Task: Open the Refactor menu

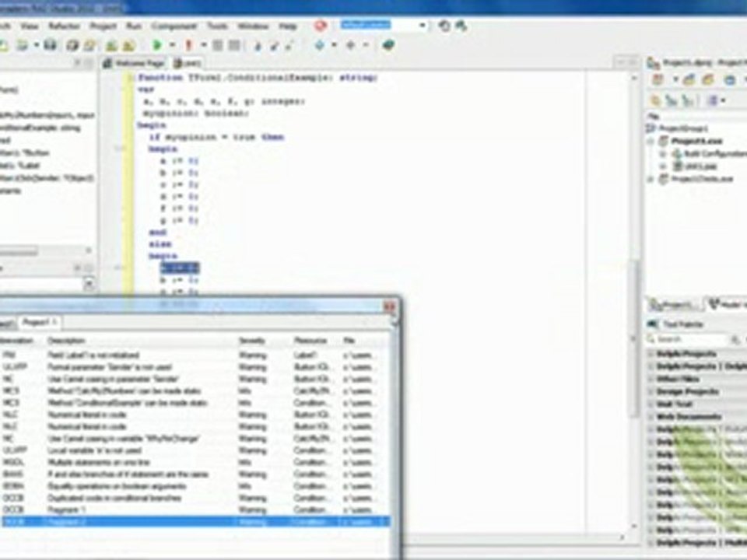Action: tap(65, 26)
